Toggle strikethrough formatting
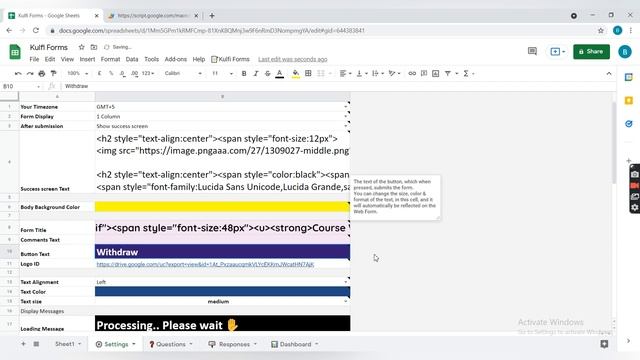Screen dimensions: 640x360 point(267,73)
